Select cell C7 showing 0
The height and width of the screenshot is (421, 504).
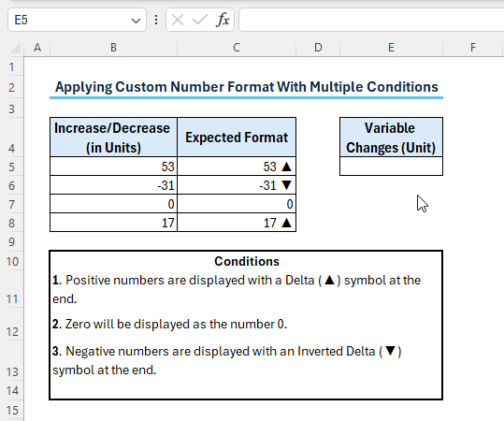(237, 204)
